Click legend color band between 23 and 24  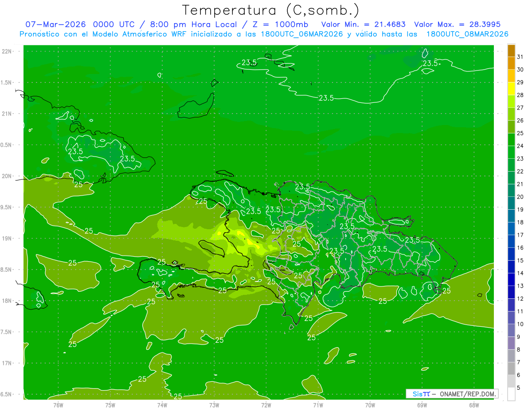tap(511, 153)
